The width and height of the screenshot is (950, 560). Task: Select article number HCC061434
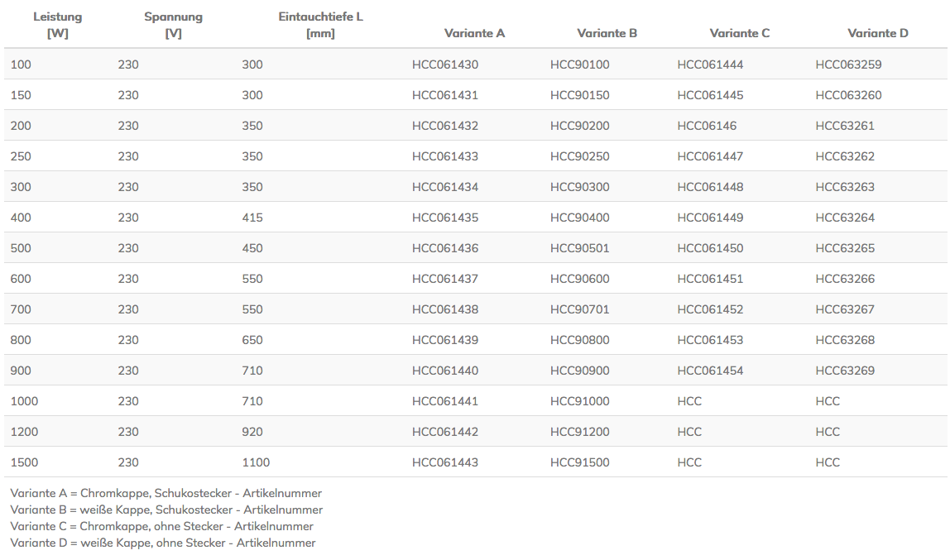(x=445, y=187)
